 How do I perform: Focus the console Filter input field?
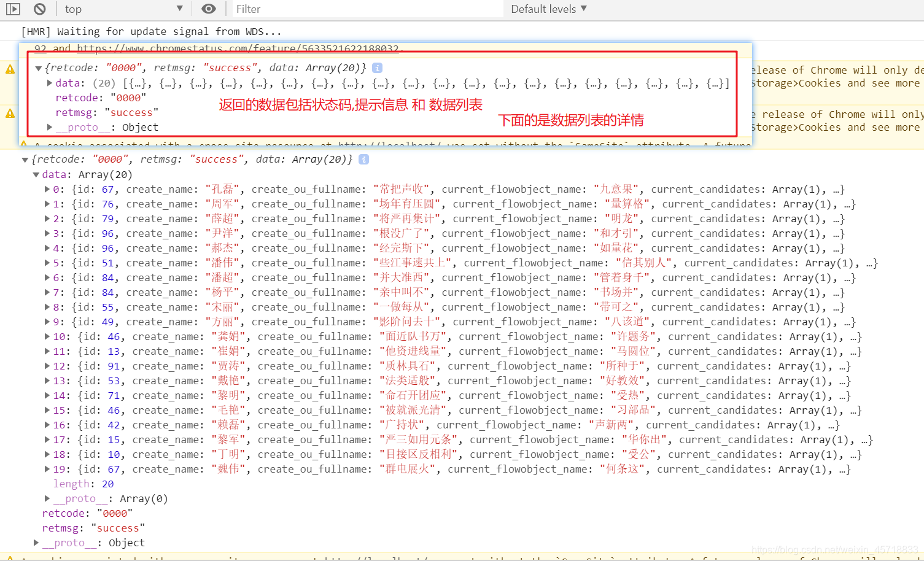click(x=367, y=9)
